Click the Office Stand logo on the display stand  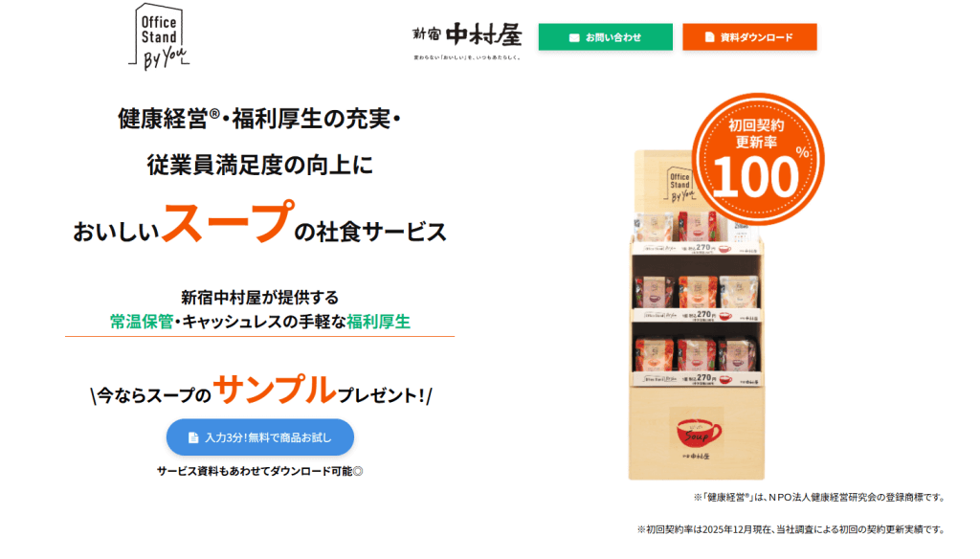(679, 184)
